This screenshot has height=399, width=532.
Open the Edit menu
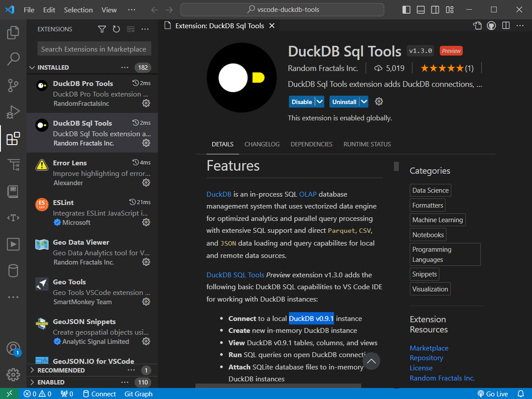click(x=49, y=10)
